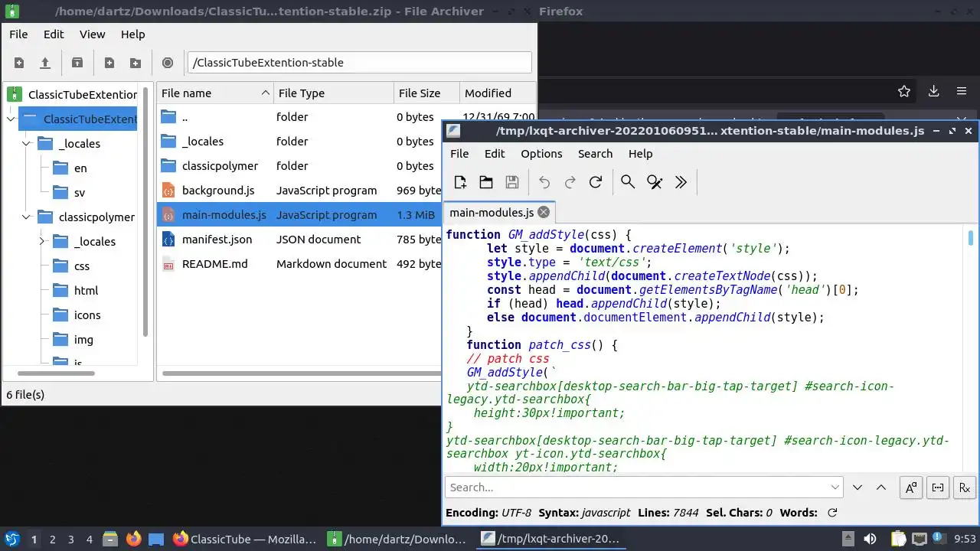The height and width of the screenshot is (551, 980).
Task: Close the main-modules.js tab via its x icon
Action: pos(544,213)
